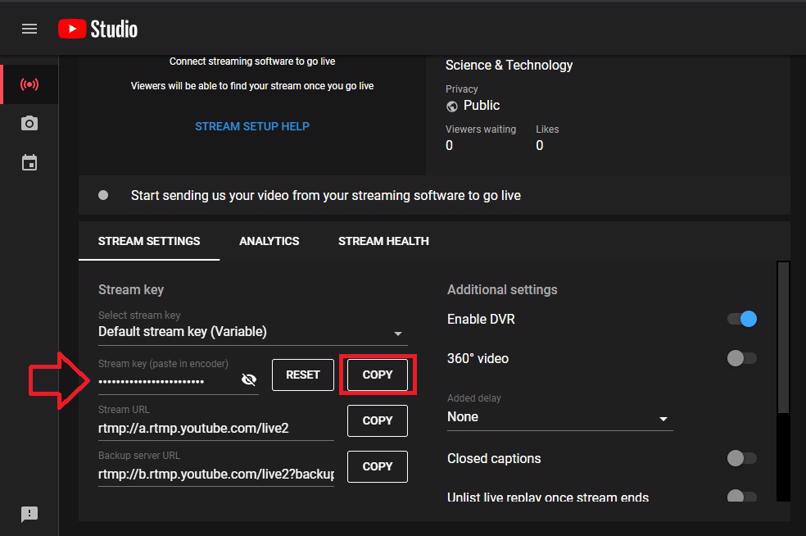Toggle the 360° video switch
This screenshot has width=806, height=536.
[742, 358]
